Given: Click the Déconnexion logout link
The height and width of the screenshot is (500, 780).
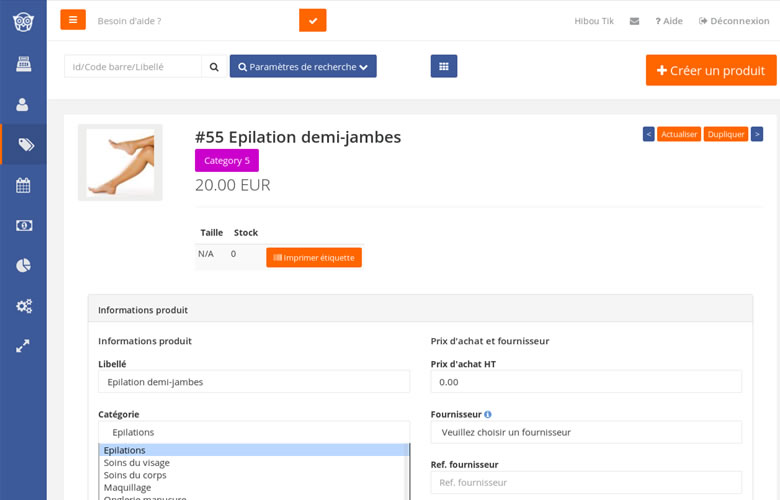Looking at the screenshot, I should 734,21.
